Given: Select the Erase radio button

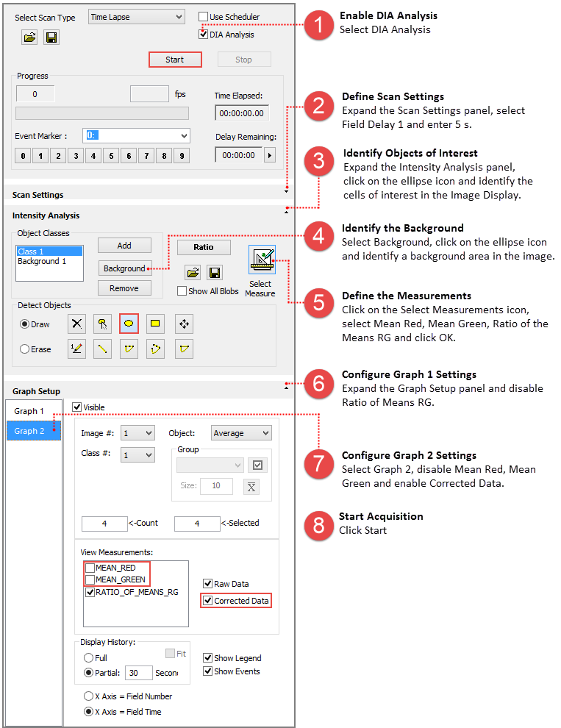Looking at the screenshot, I should tap(24, 349).
